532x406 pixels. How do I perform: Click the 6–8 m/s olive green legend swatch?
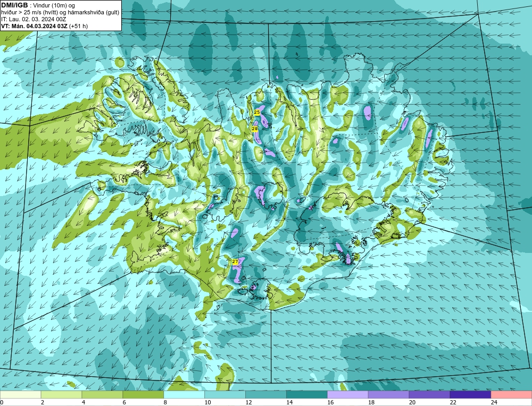[x=143, y=394]
